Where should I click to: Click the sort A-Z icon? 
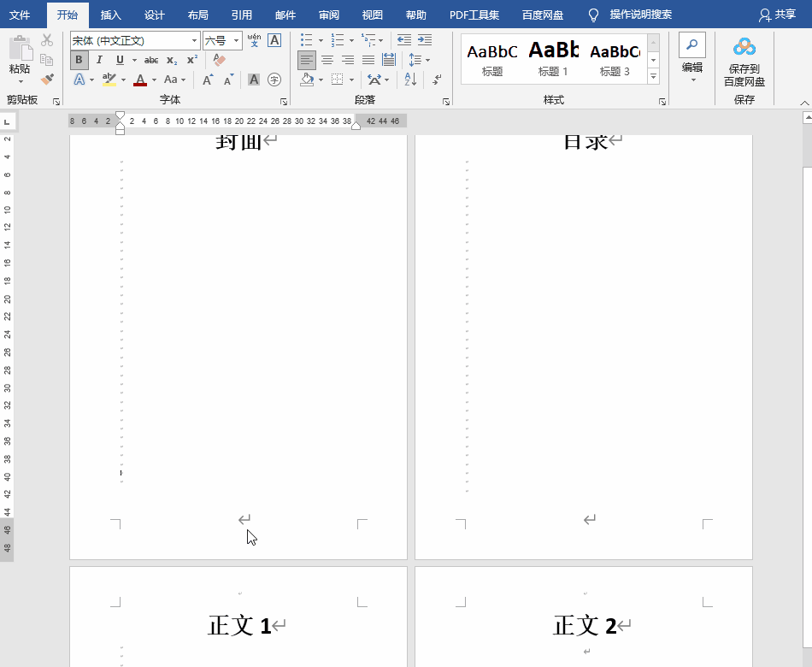(410, 80)
